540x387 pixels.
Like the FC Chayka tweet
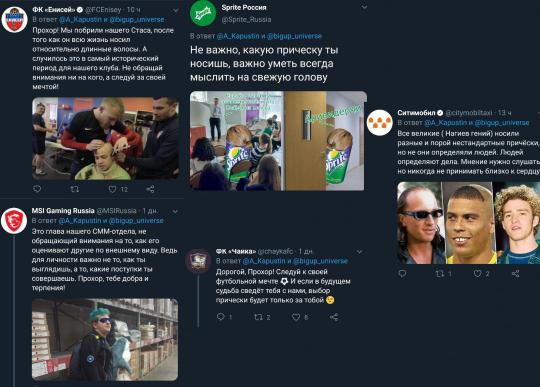(296, 317)
